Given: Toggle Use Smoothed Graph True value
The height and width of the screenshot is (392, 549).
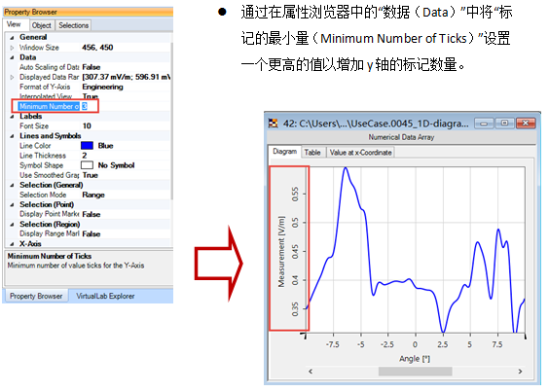Looking at the screenshot, I should click(x=91, y=175).
